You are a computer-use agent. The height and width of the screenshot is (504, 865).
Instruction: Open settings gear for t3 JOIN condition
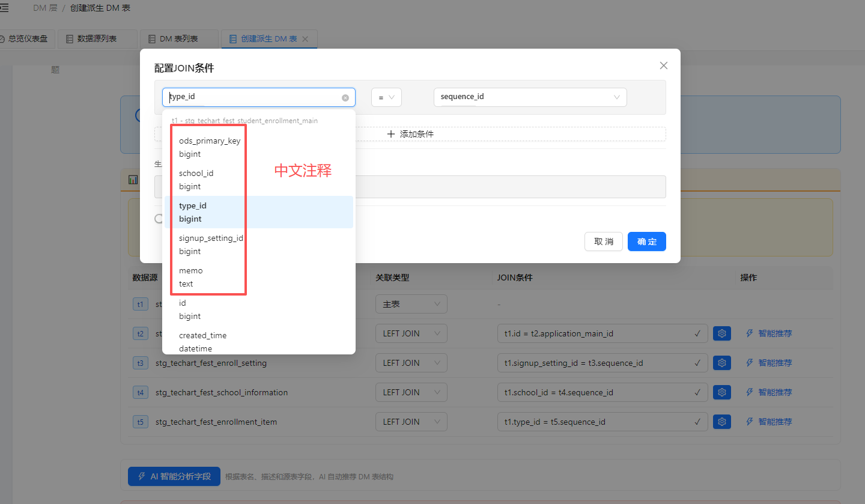click(x=722, y=363)
